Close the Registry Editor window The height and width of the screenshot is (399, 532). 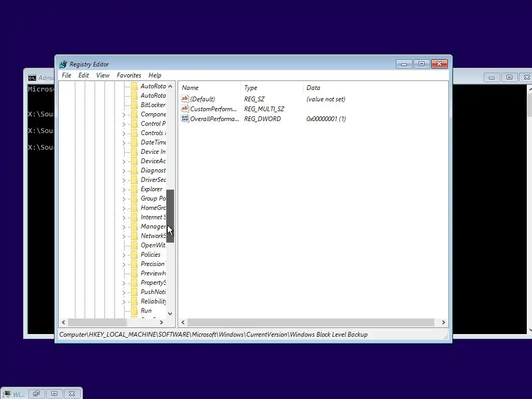click(x=440, y=64)
